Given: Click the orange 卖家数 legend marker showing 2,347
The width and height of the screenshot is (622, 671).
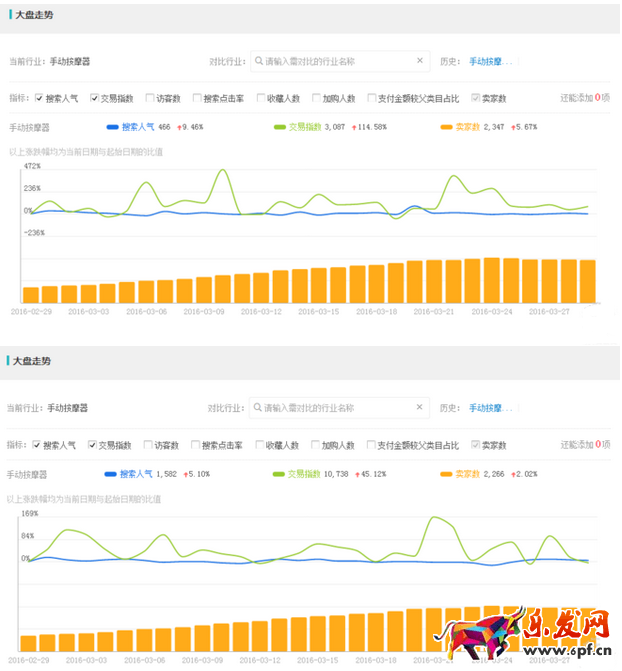Looking at the screenshot, I should [x=446, y=127].
